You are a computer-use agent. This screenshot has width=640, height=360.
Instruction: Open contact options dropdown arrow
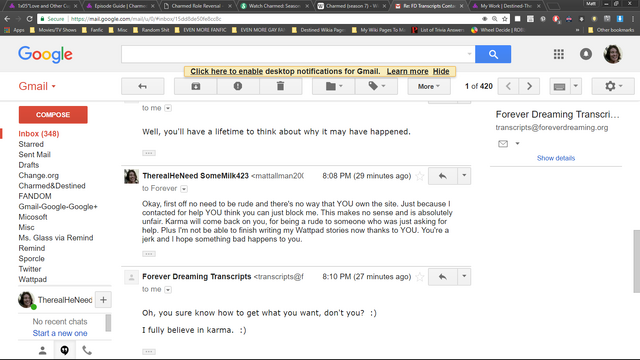518,144
